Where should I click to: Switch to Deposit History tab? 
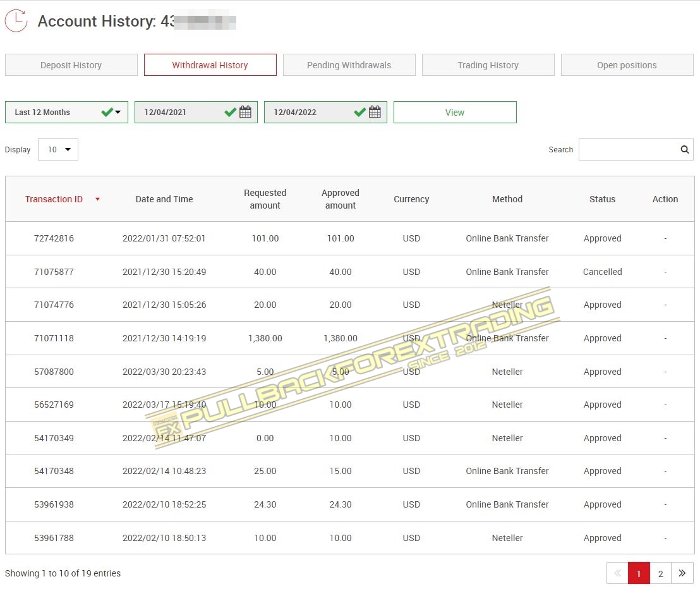pos(71,65)
